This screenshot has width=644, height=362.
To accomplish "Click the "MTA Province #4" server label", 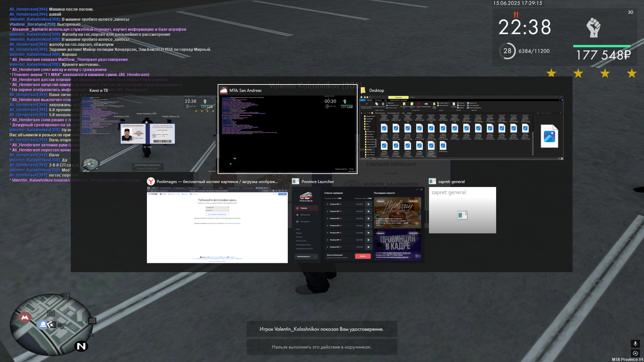I will 627,359.
